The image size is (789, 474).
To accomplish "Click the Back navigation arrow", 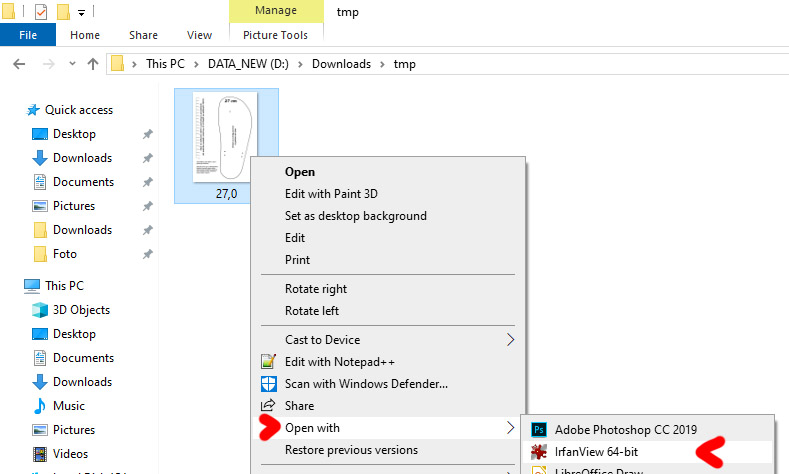I will 19,64.
